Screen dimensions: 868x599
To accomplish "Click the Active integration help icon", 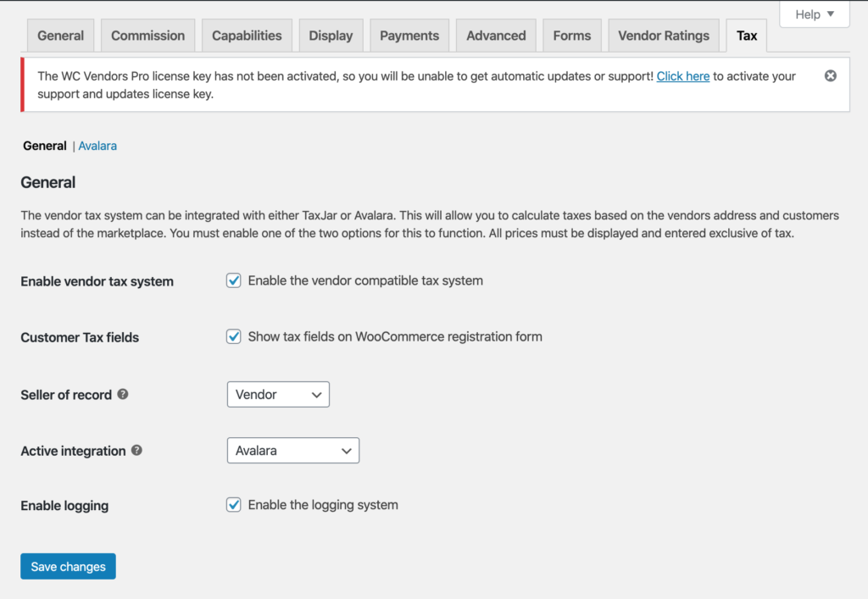I will point(136,451).
